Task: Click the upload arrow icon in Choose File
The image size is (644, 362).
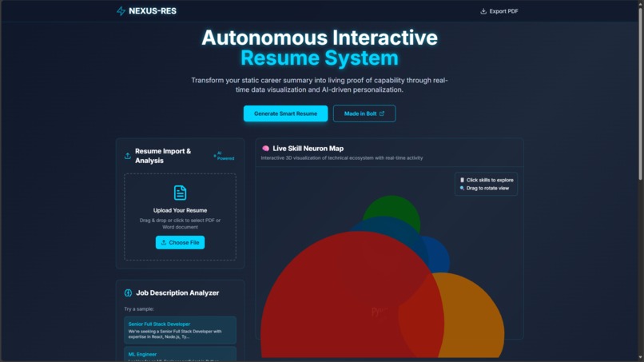Action: pyautogui.click(x=164, y=242)
